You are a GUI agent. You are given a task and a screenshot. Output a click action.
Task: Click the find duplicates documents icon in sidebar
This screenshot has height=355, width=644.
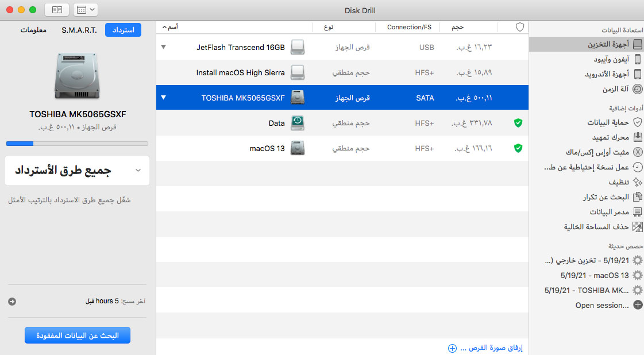[638, 197]
